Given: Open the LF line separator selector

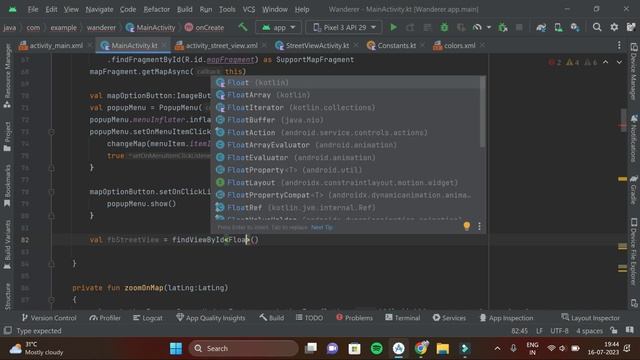Looking at the screenshot, I should point(539,331).
